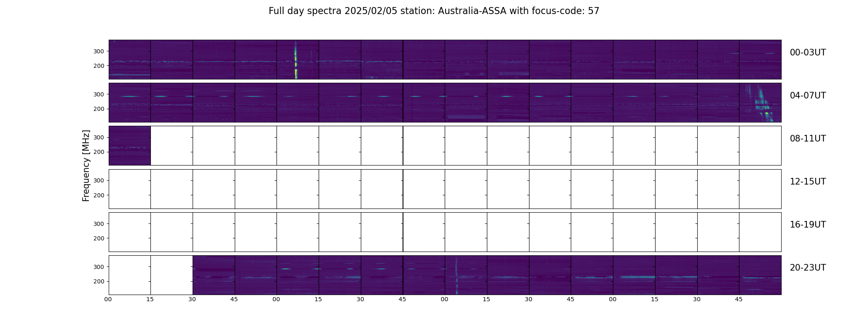The height and width of the screenshot is (331, 868).
Task: Click the 300 tick label of the 08-11UT row
Action: 99,137
